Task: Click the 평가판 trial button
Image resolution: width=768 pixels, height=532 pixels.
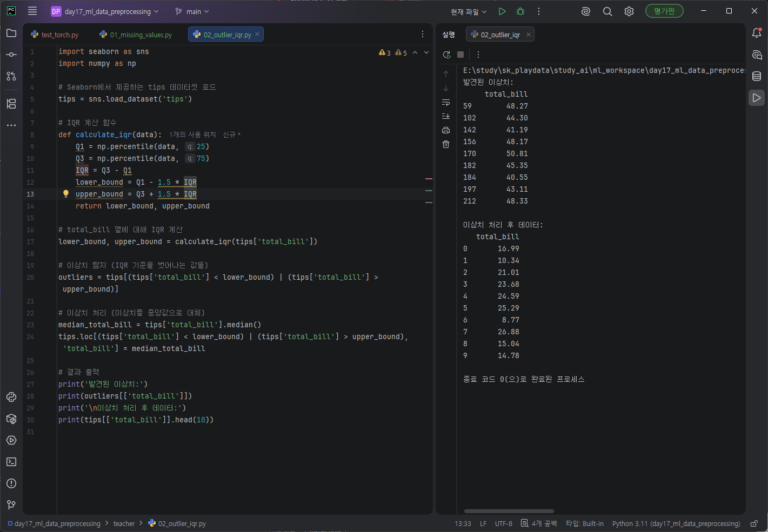Action: pos(664,11)
